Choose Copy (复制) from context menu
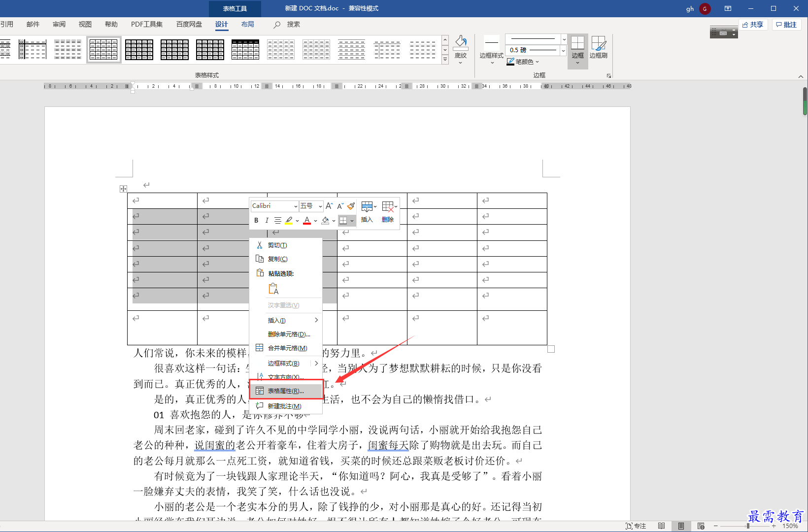808x532 pixels. click(286, 259)
